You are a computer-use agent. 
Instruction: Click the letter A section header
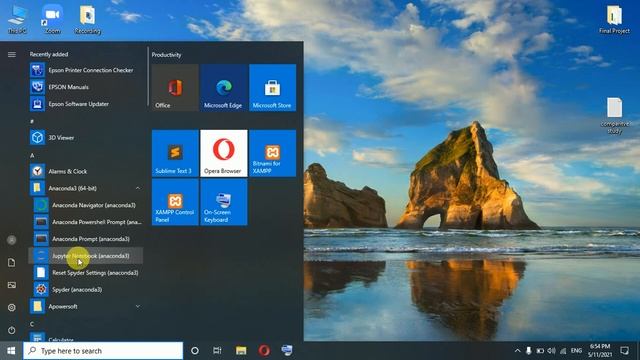tap(32, 155)
